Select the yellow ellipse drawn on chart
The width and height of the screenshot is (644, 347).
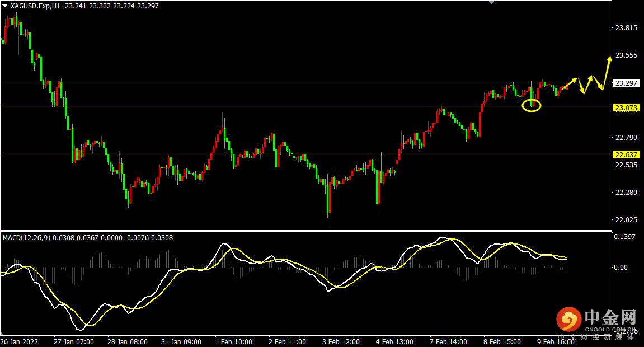(532, 105)
